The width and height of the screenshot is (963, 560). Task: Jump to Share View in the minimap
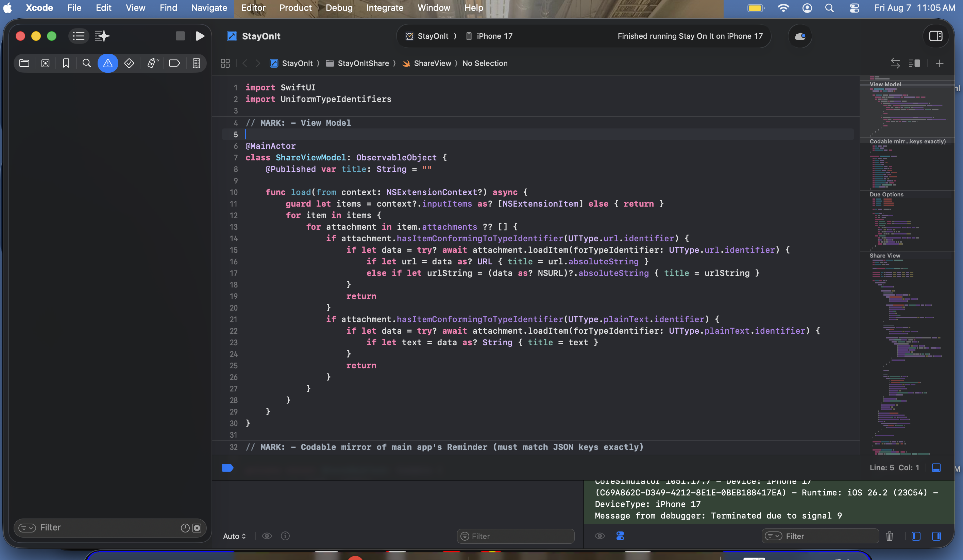(x=885, y=256)
